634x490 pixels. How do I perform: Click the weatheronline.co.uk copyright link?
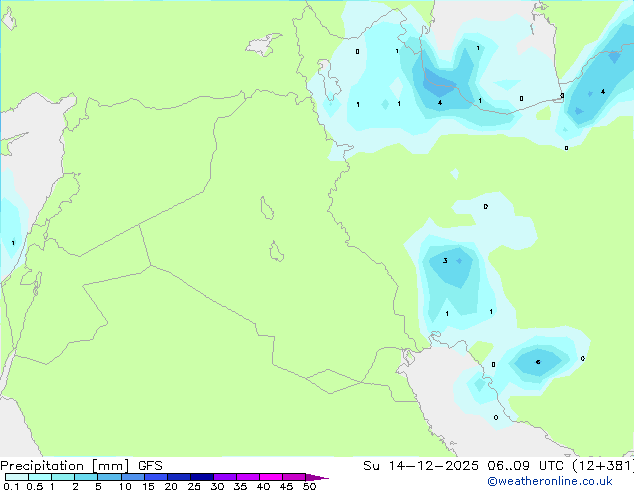(549, 481)
